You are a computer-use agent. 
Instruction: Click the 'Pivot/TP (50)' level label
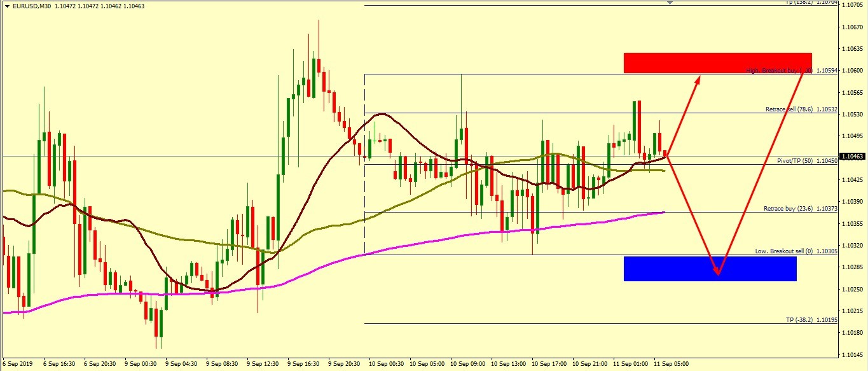pos(794,161)
